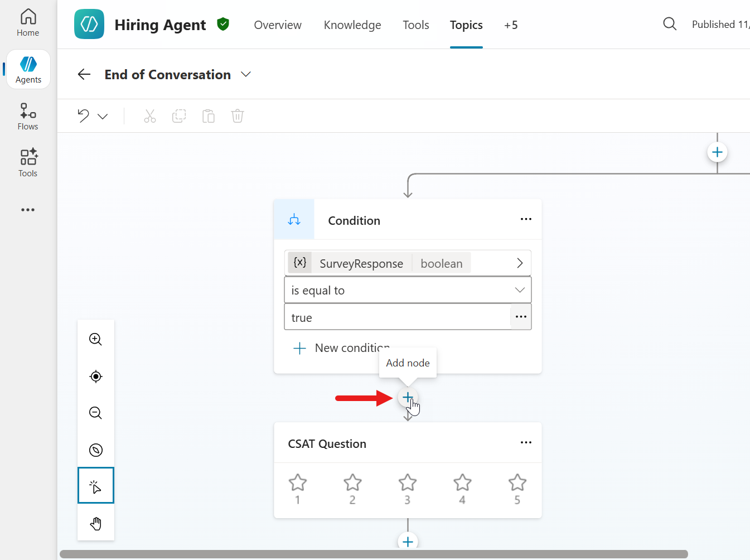Open Flows in the sidebar
This screenshot has height=560, width=750.
(x=28, y=117)
